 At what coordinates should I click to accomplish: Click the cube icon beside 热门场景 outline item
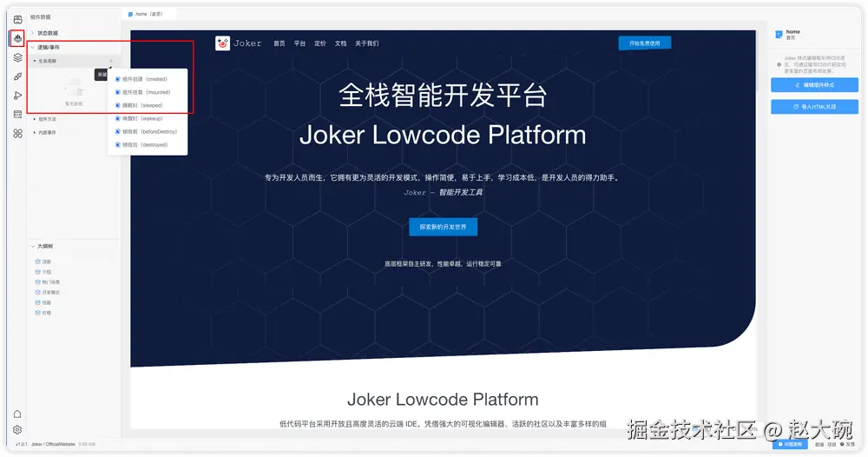pos(37,282)
